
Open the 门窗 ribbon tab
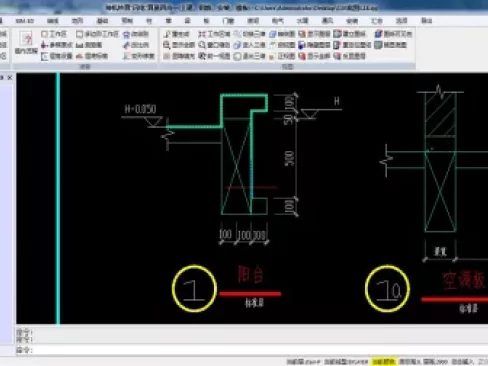pos(228,21)
